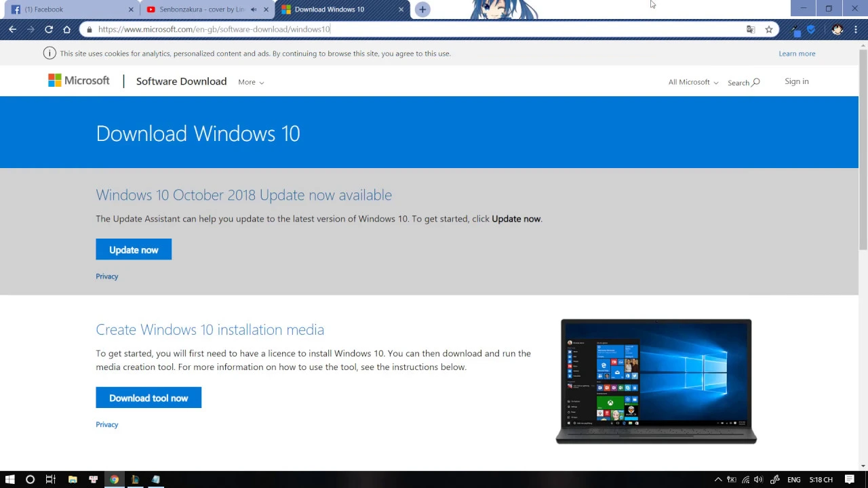The image size is (868, 488).
Task: Open the Chrome profile avatar
Action: pyautogui.click(x=837, y=29)
